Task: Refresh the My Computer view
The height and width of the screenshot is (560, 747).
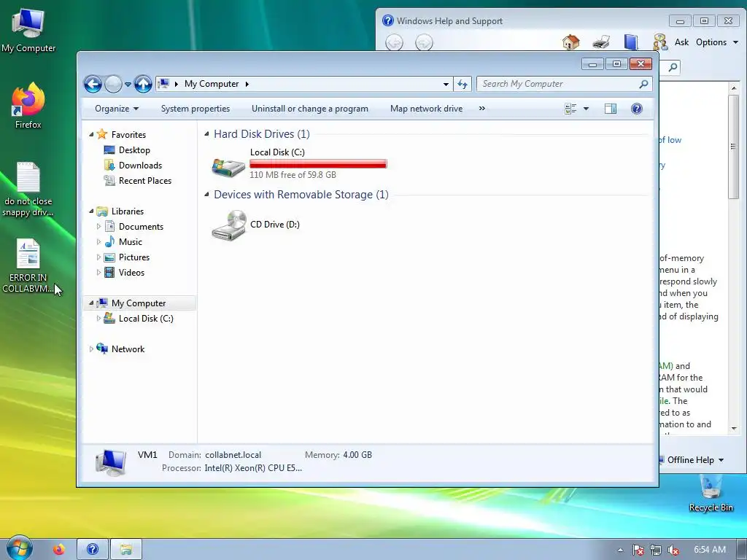Action: [462, 84]
